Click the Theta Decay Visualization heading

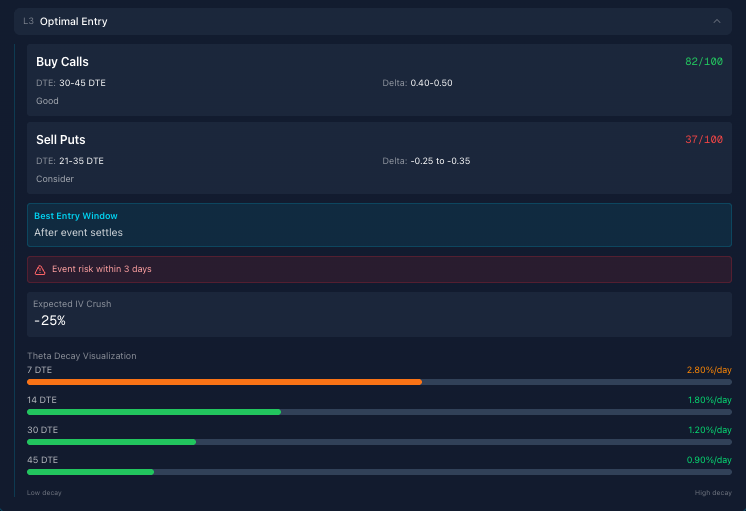click(81, 356)
